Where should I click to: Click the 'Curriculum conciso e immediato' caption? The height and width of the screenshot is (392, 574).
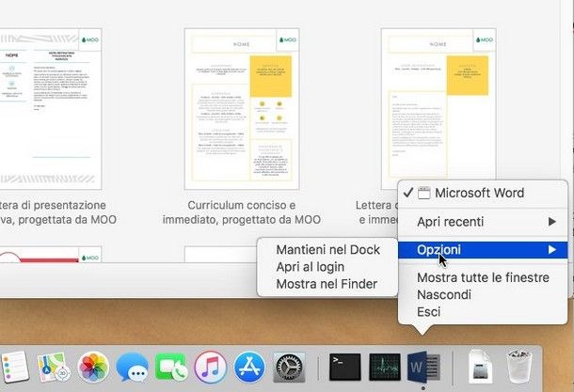point(242,212)
